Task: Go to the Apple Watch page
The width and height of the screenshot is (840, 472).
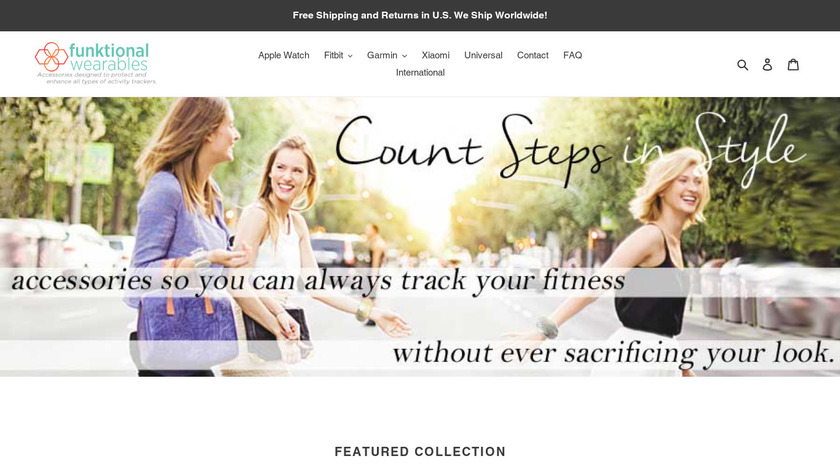Action: [x=283, y=55]
